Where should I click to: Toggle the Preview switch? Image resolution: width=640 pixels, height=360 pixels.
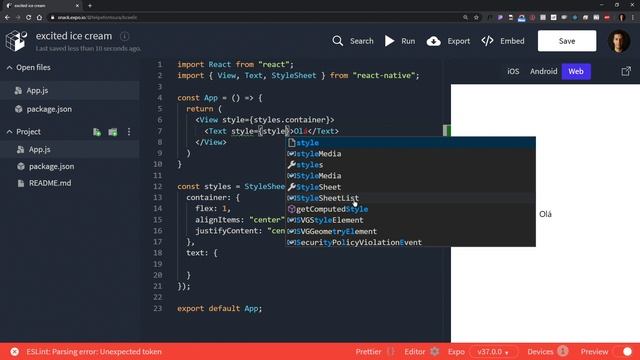623,351
